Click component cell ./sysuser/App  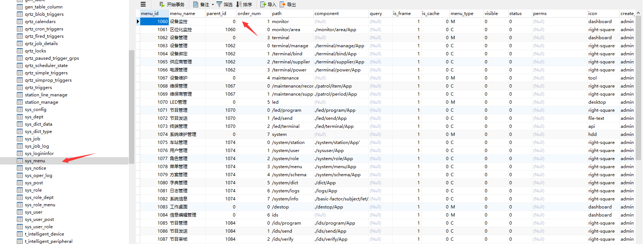pyautogui.click(x=341, y=151)
